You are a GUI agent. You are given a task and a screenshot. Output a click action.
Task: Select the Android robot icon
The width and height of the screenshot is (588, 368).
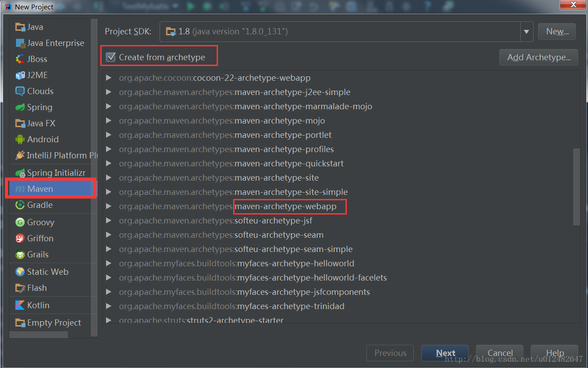(20, 140)
